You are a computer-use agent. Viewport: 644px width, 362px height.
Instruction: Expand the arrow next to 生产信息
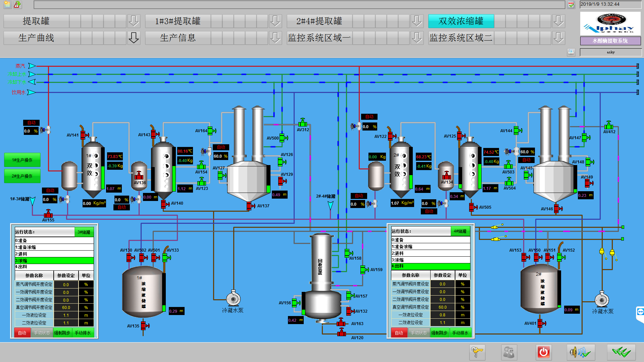pyautogui.click(x=275, y=38)
